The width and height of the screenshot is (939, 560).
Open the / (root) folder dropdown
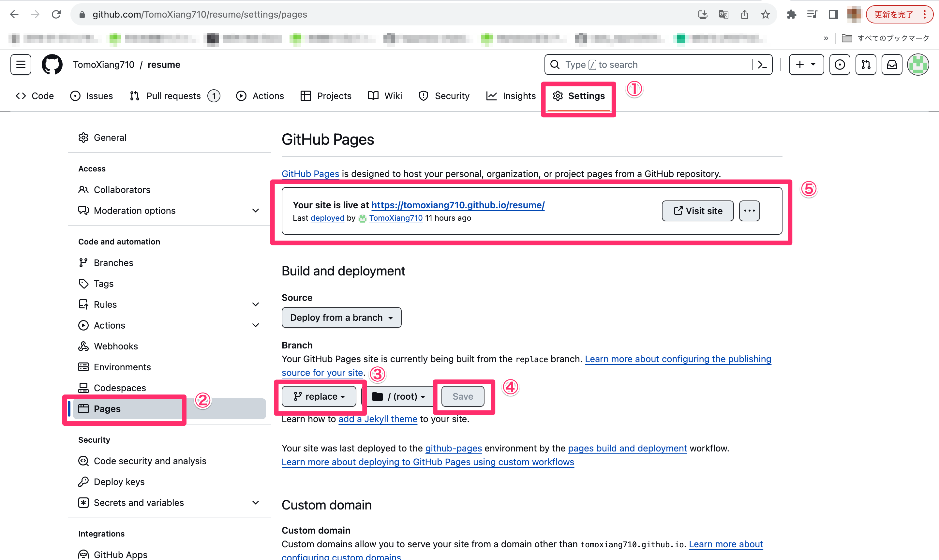(399, 396)
